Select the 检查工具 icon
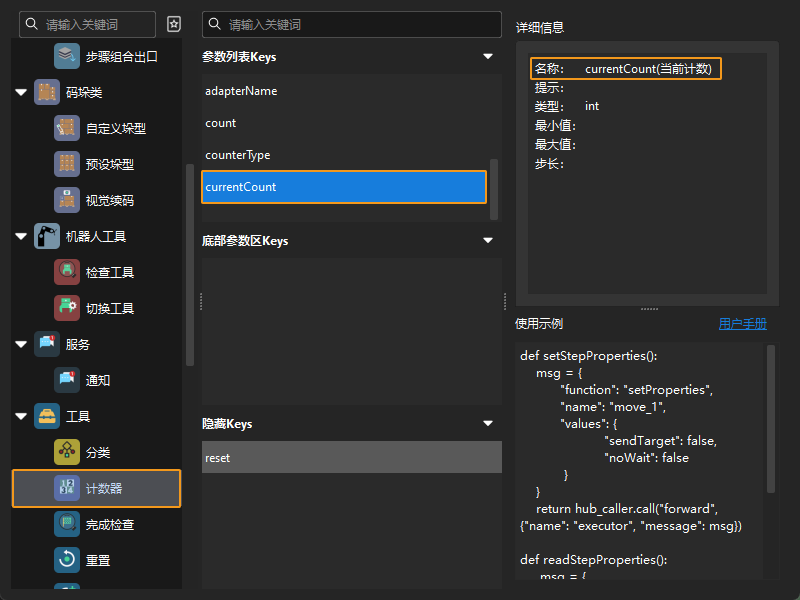800x600 pixels. [67, 272]
